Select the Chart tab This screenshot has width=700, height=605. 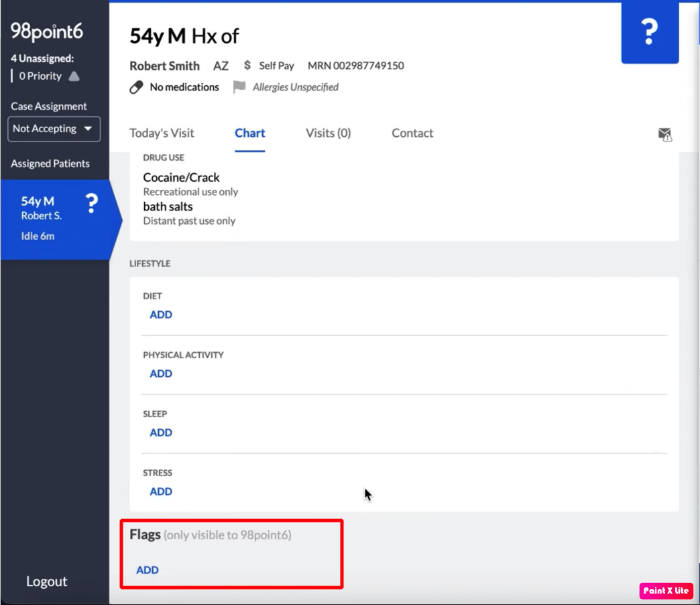tap(250, 133)
